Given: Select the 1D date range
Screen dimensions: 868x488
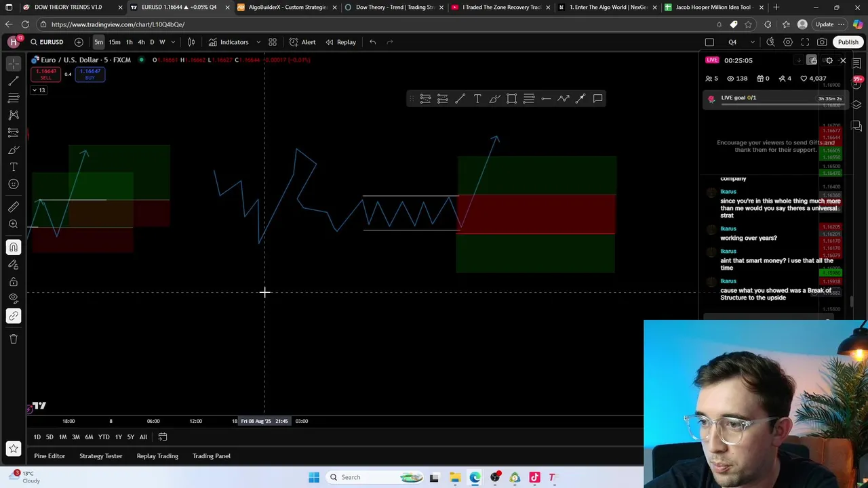Looking at the screenshot, I should [x=37, y=437].
